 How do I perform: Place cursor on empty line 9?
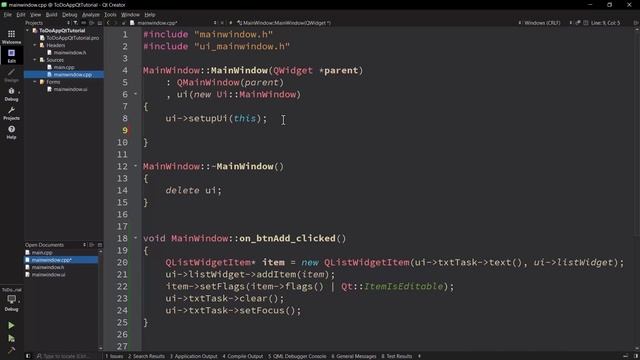[x=388, y=131]
